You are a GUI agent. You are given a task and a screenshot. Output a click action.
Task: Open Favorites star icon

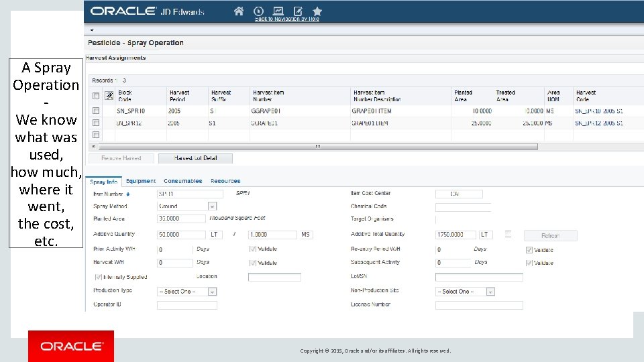tap(317, 11)
